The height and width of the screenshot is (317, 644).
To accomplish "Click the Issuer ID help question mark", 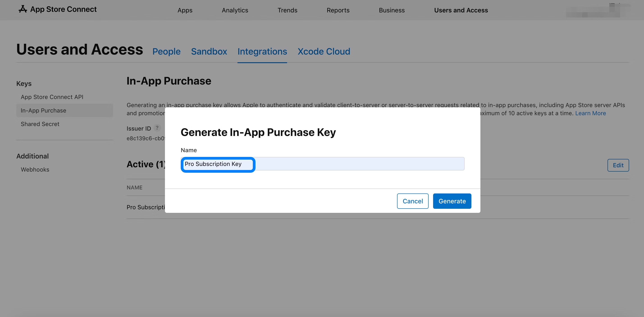I will (157, 128).
